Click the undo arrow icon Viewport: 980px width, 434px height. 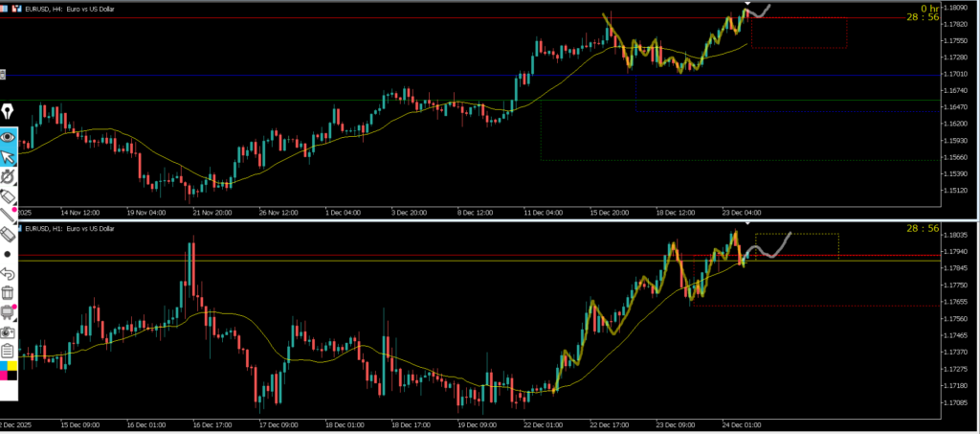click(x=8, y=274)
